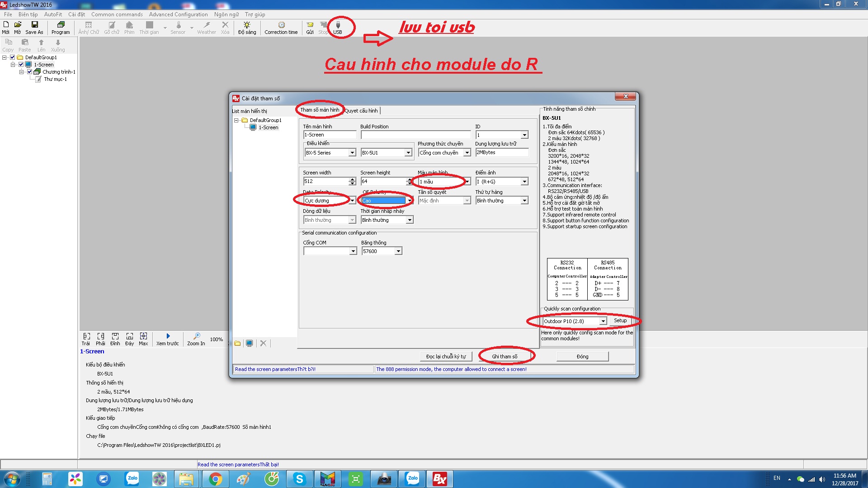Click the Ghi tham số button
The width and height of the screenshot is (868, 488).
point(505,357)
